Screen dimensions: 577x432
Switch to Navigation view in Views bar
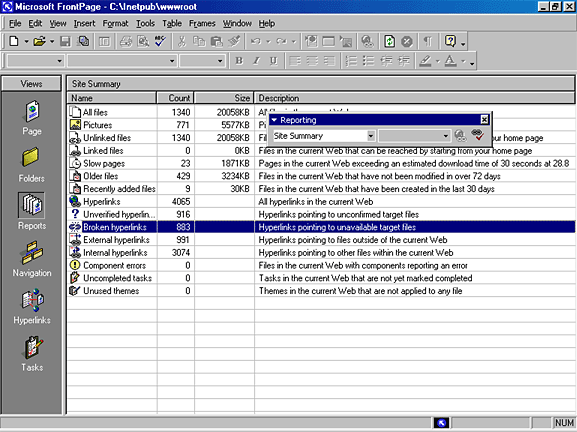pyautogui.click(x=32, y=259)
